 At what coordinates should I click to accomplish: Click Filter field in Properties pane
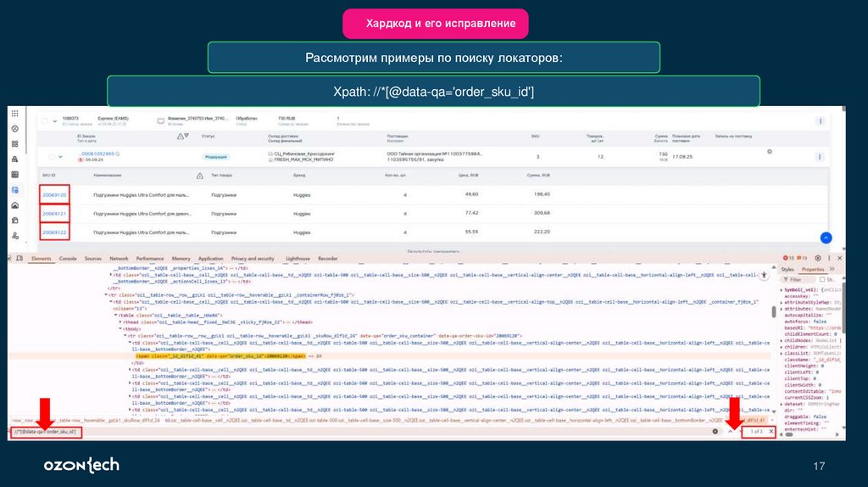(x=798, y=280)
